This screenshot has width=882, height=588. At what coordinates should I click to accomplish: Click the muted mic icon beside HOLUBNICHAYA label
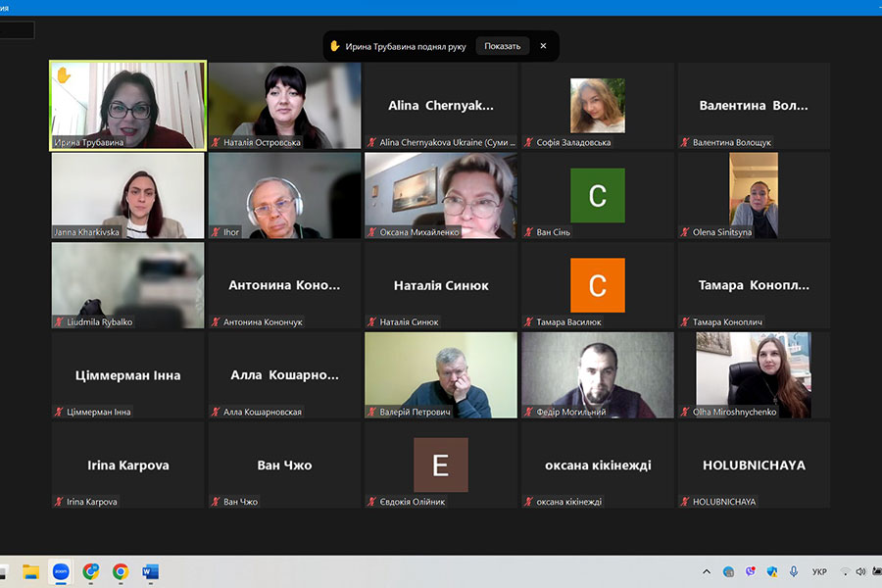tap(685, 502)
